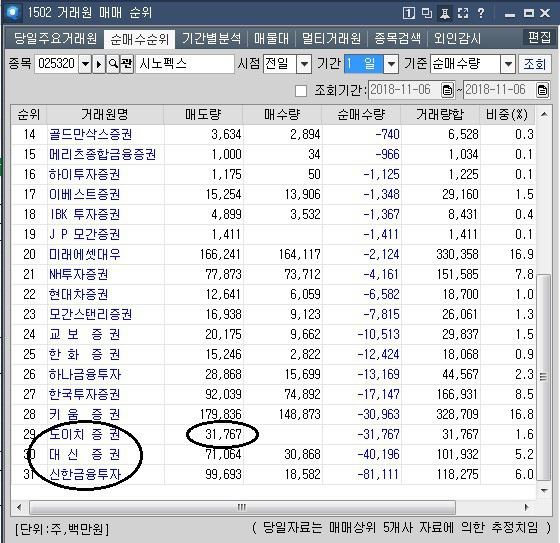The width and height of the screenshot is (560, 543).
Task: Click net volume -81,111 cell
Action: [x=378, y=475]
